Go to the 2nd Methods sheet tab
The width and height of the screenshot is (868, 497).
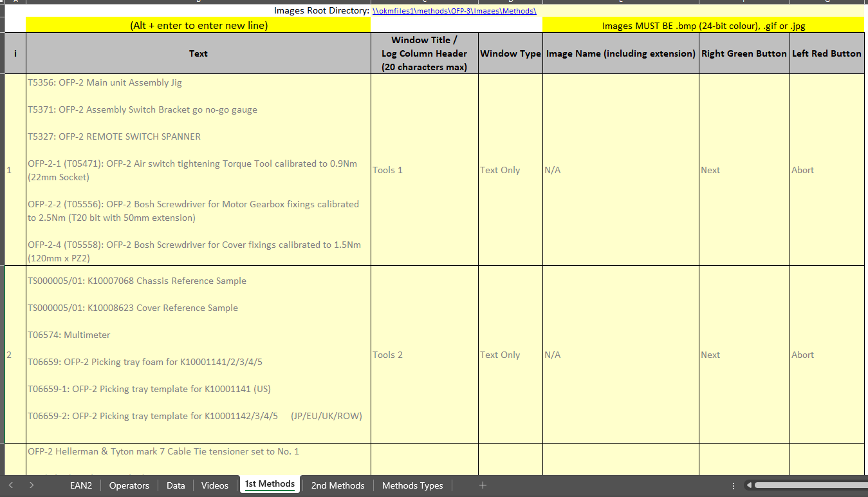click(x=337, y=485)
